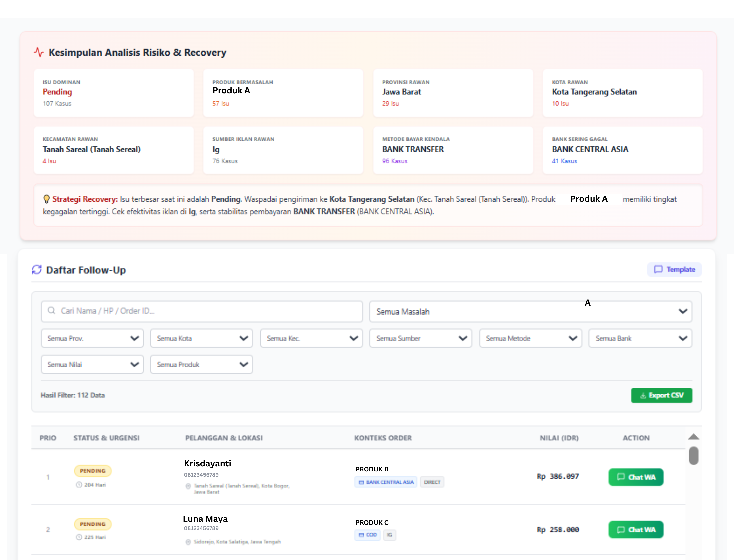
Task: Click the chat bubble icon on Template button
Action: click(658, 270)
